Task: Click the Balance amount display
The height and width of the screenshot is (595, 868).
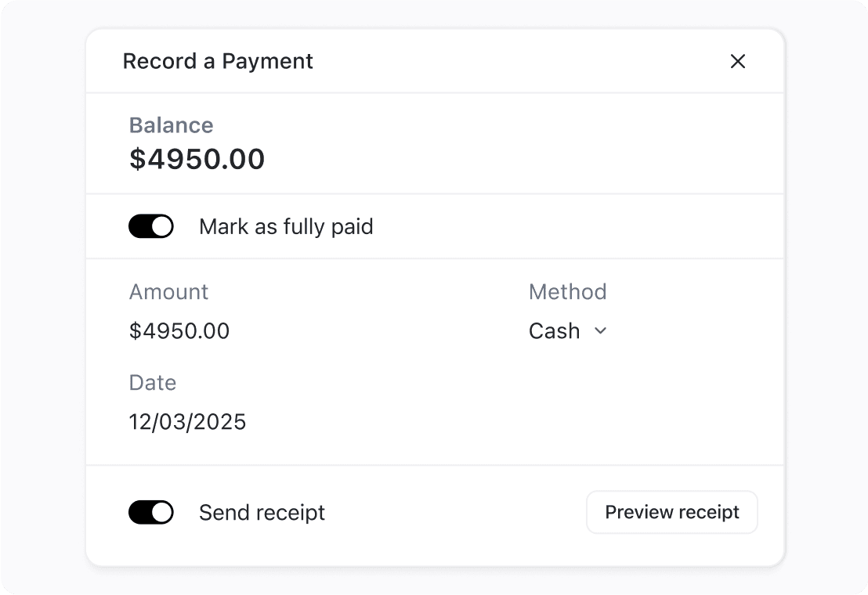Action: coord(197,159)
